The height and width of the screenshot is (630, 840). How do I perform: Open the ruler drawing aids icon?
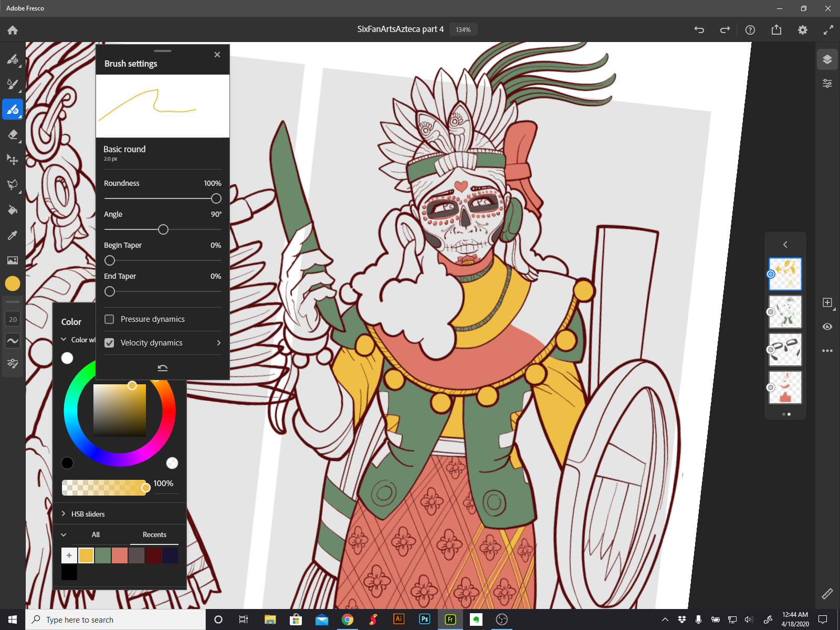coord(827,594)
